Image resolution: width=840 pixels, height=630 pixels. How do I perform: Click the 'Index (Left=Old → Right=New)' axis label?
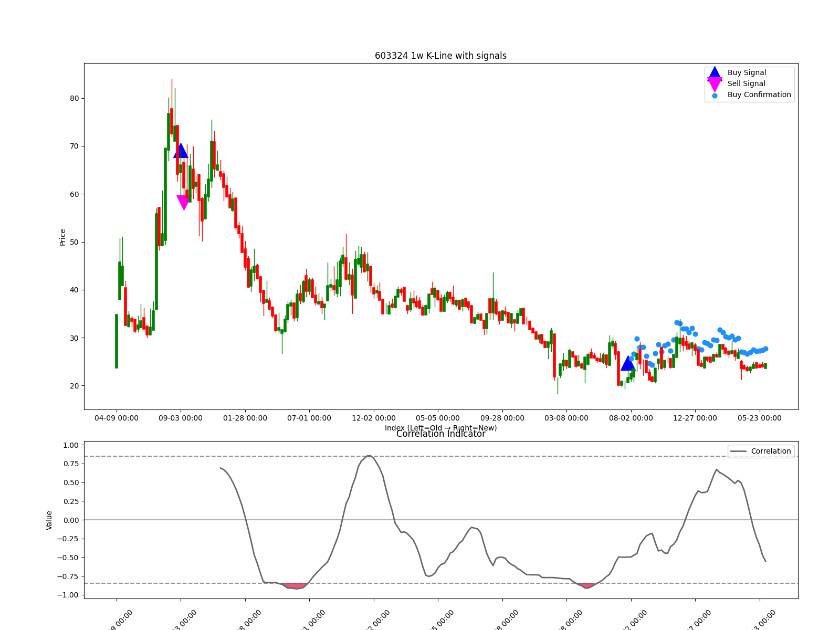[440, 428]
